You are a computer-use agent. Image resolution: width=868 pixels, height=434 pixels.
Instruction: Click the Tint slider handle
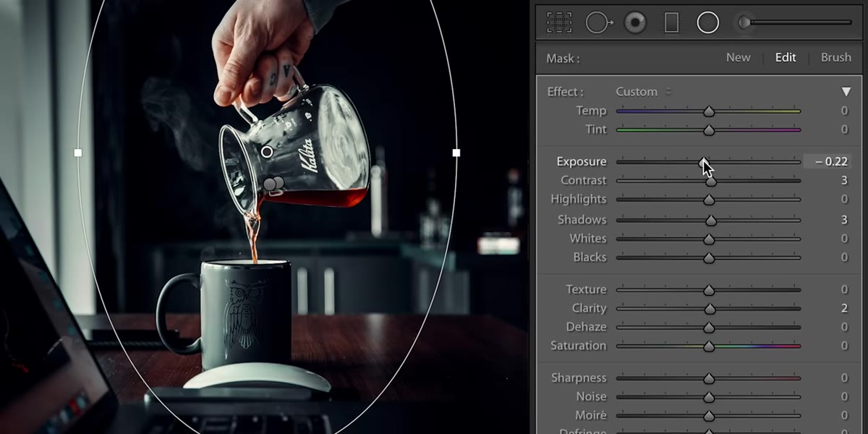[709, 130]
